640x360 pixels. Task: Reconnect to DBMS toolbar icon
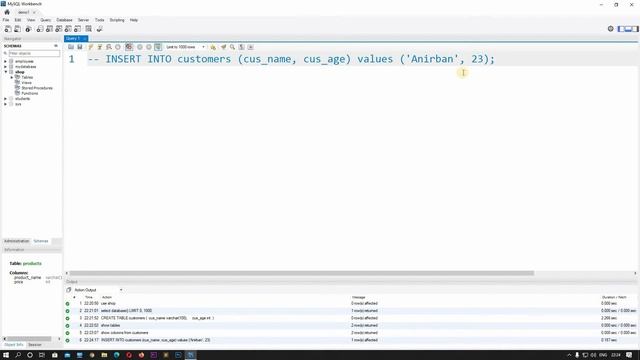click(99, 29)
